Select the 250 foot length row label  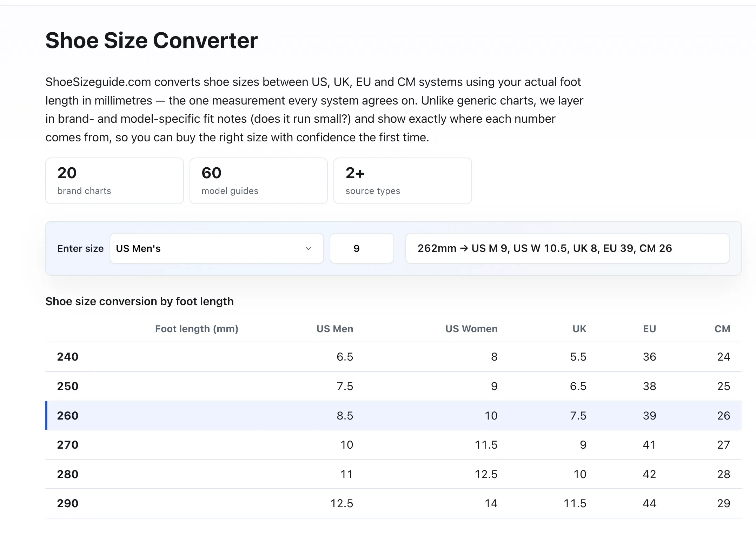point(68,386)
